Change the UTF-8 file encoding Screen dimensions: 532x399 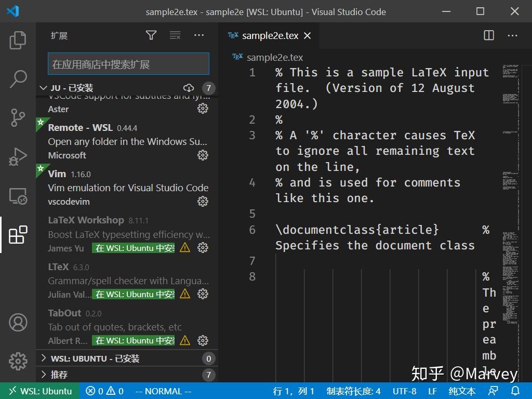tap(404, 391)
